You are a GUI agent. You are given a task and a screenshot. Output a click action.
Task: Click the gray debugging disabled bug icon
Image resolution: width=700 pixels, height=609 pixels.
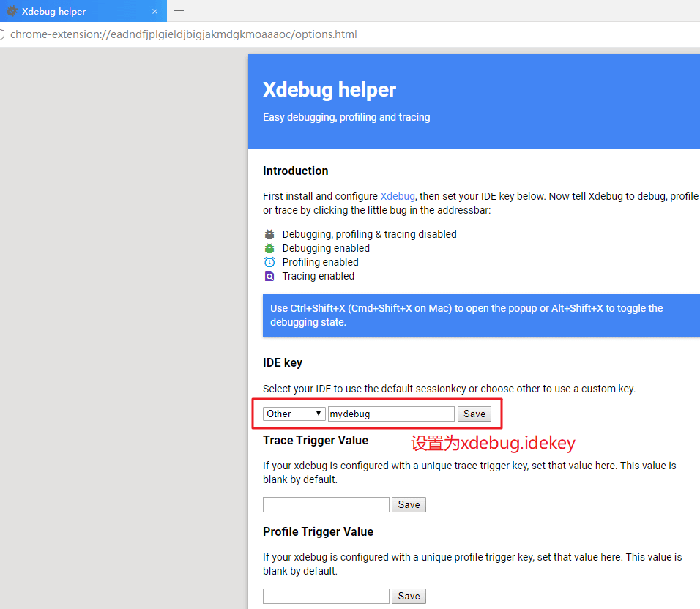click(x=269, y=234)
